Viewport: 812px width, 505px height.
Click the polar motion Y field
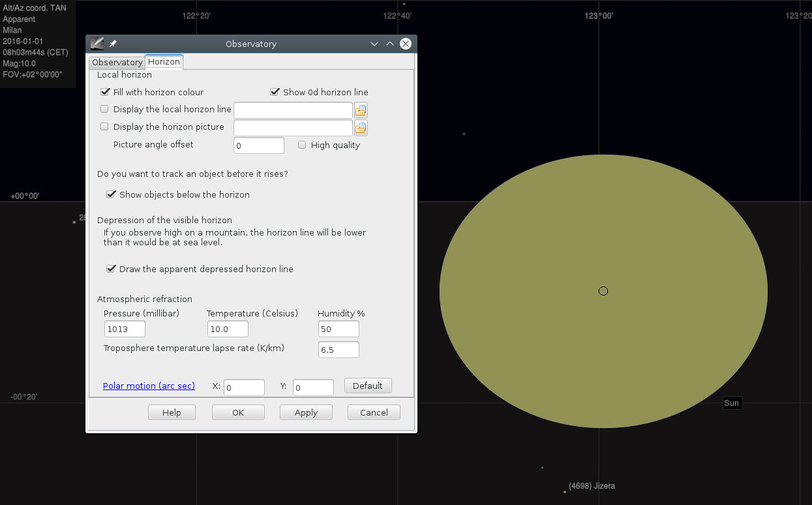[x=313, y=388]
